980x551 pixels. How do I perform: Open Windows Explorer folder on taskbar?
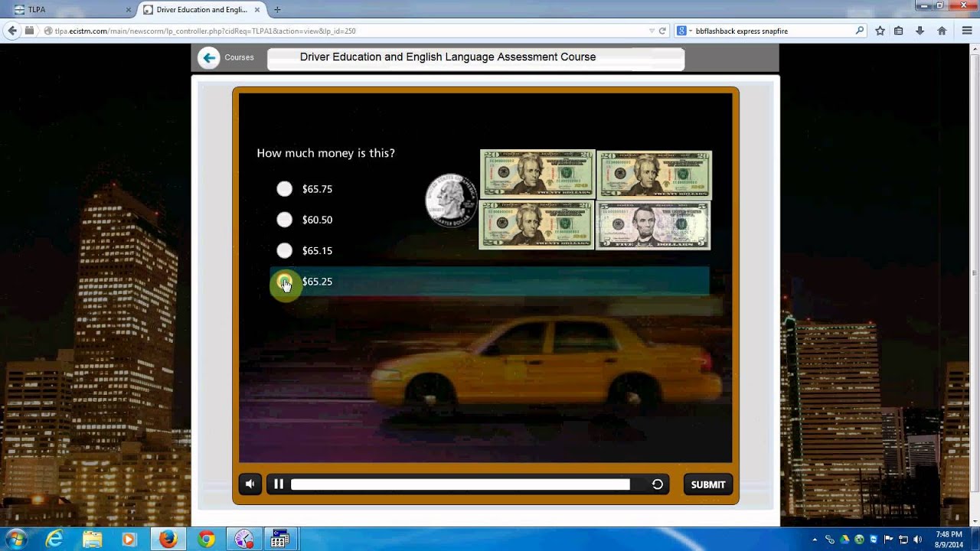pyautogui.click(x=92, y=540)
